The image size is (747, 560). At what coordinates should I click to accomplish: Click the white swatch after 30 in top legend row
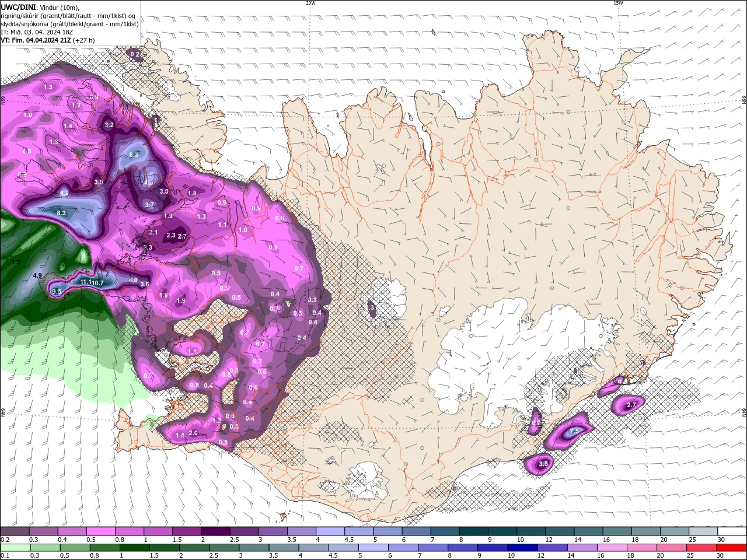point(732,531)
